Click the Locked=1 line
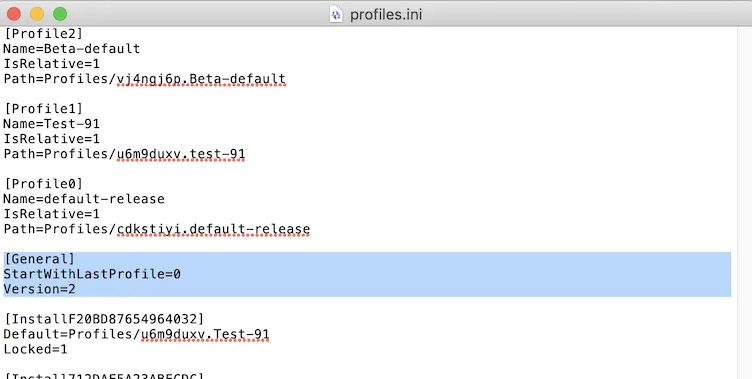 click(x=35, y=349)
